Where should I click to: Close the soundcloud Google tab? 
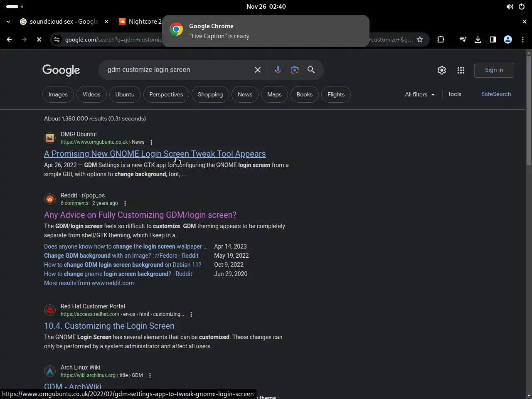click(x=106, y=22)
